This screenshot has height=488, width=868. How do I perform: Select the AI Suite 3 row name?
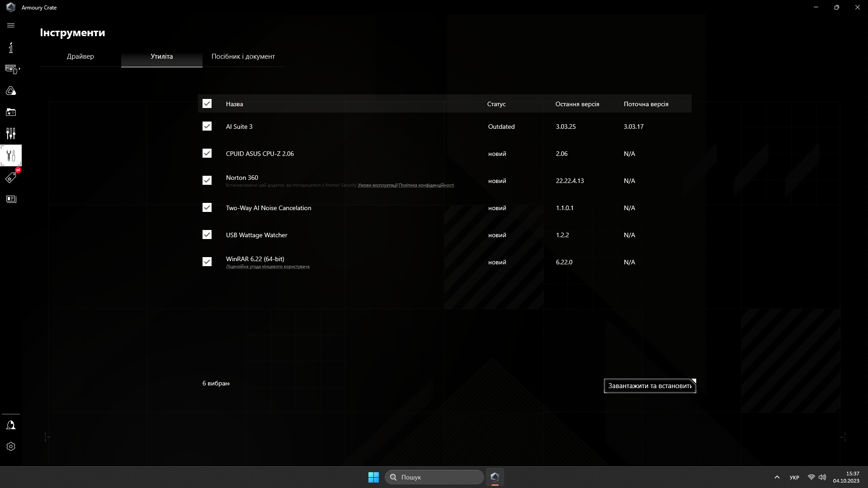click(239, 127)
